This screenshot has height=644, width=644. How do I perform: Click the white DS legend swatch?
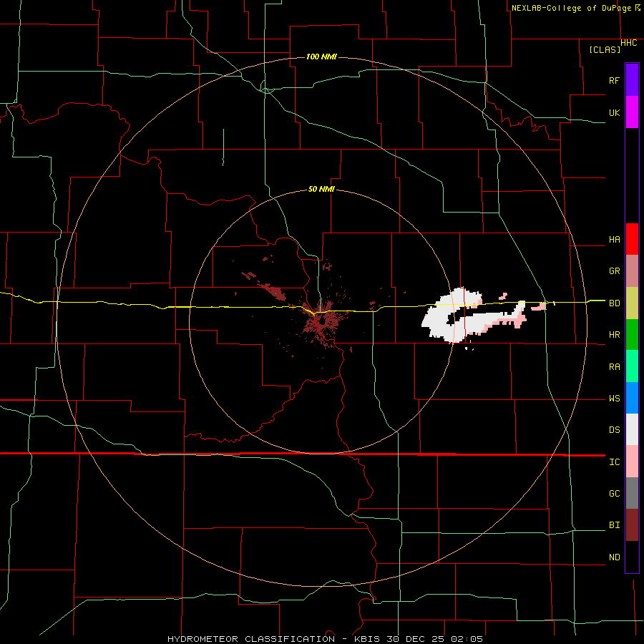pyautogui.click(x=632, y=429)
